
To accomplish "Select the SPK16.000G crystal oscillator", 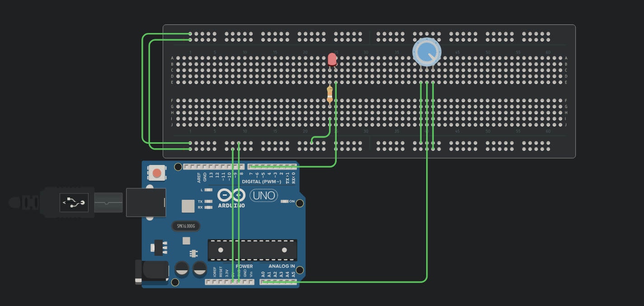I will pyautogui.click(x=186, y=226).
